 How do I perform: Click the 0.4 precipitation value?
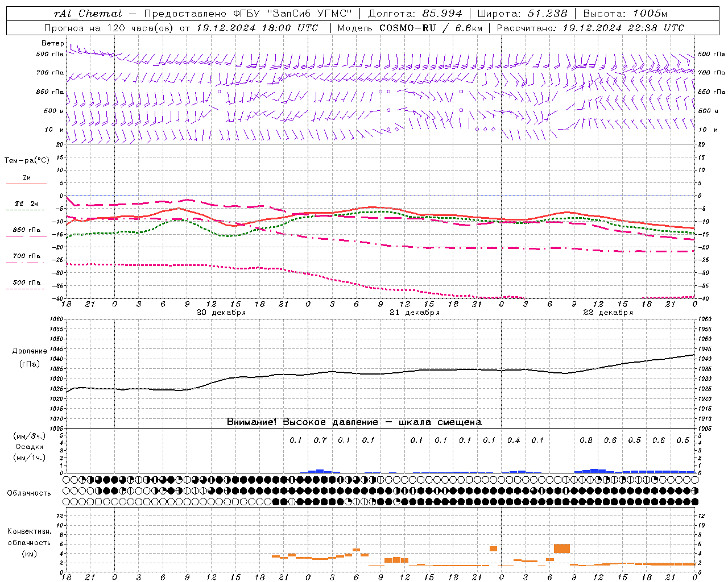(x=514, y=440)
